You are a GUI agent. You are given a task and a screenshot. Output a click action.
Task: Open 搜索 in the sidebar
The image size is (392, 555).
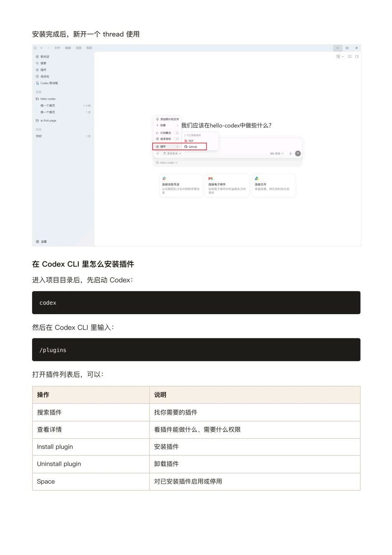(x=41, y=63)
